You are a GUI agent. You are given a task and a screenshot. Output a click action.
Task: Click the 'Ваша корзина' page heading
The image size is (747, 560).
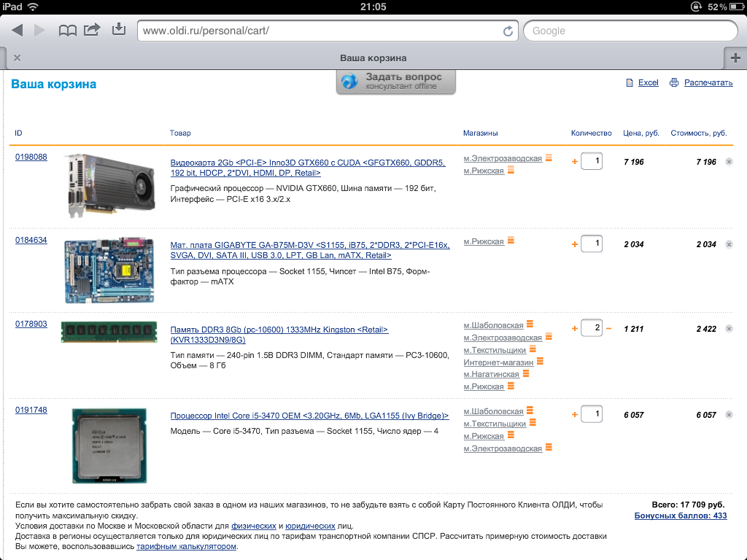pos(53,84)
